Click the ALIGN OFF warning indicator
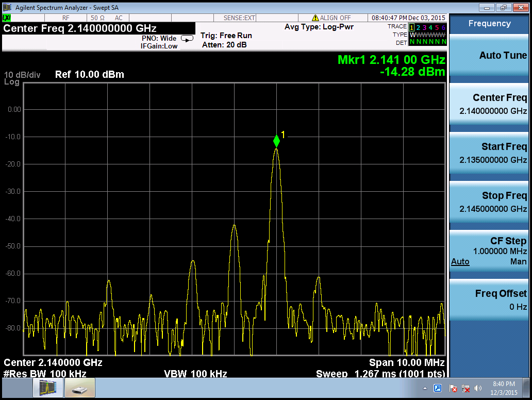Viewport: 532px width, 400px height. pos(331,18)
